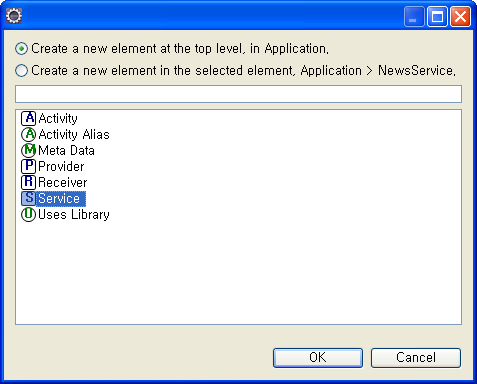Select Provider in the list
Screen dimensions: 477x384
click(x=61, y=166)
